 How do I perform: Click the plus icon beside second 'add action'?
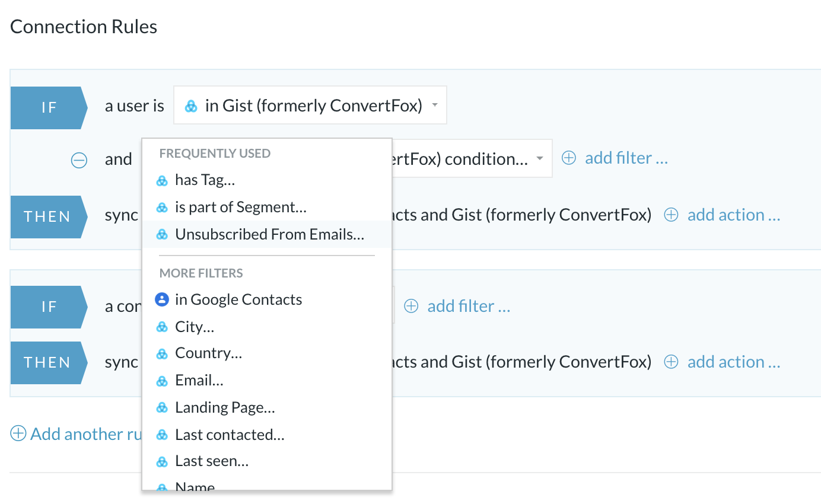pyautogui.click(x=671, y=362)
